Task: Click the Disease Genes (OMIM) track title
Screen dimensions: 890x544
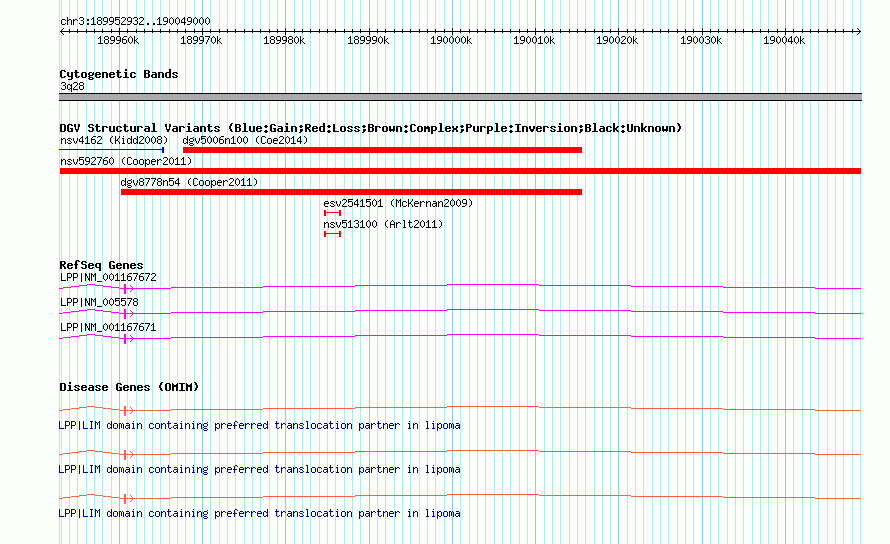Action: tap(129, 387)
